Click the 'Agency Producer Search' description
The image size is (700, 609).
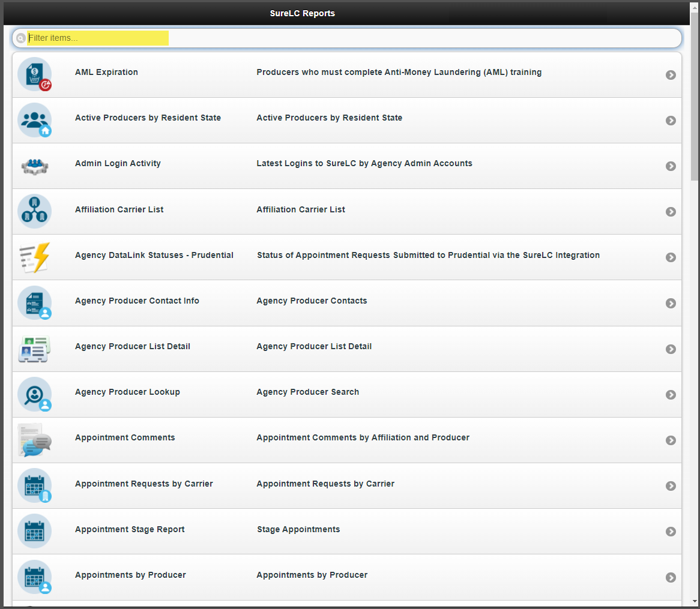(x=307, y=392)
